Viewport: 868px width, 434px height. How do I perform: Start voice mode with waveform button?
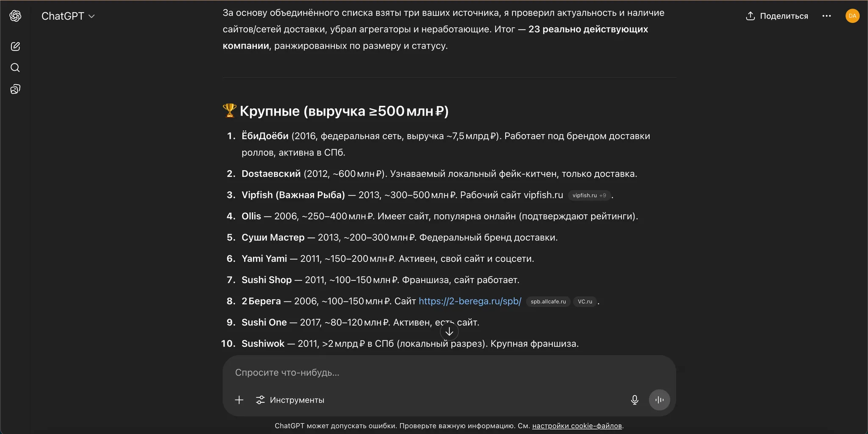pyautogui.click(x=659, y=400)
